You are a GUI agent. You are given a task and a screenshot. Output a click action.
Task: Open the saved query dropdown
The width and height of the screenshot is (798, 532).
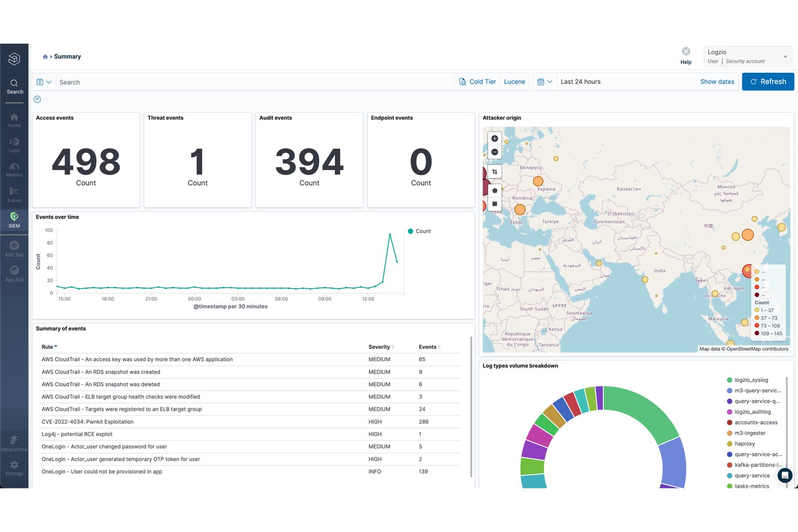44,82
